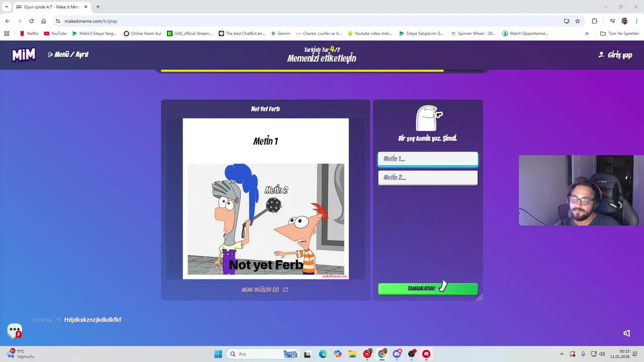This screenshot has width=644, height=362.
Task: Open Siteye Satışlarımı G bookmark
Action: click(421, 34)
